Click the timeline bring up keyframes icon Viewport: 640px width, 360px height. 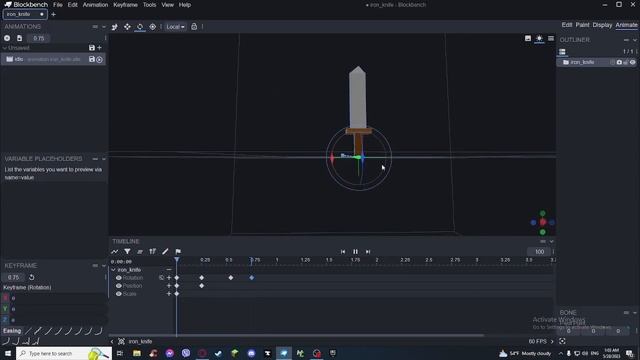point(153,251)
